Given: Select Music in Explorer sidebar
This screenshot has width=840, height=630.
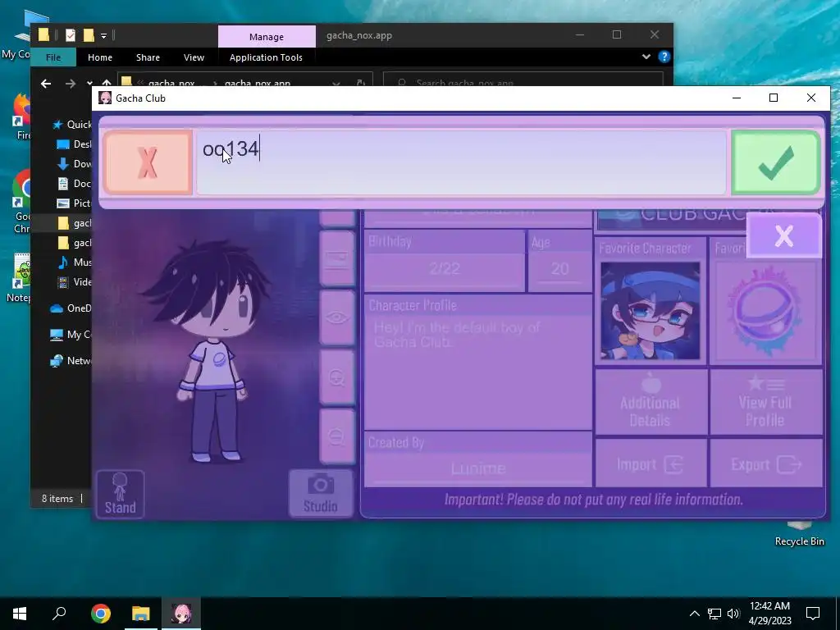Looking at the screenshot, I should click(74, 262).
